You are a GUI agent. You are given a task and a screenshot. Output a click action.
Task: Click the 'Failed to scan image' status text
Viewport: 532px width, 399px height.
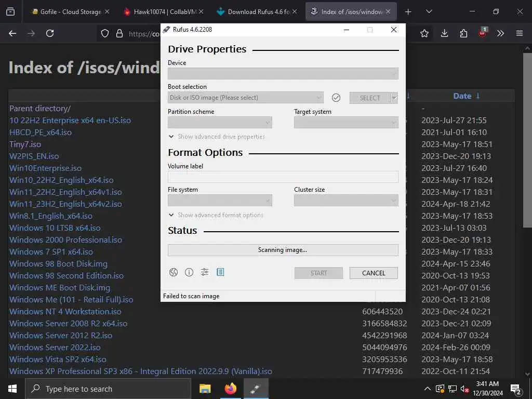pyautogui.click(x=191, y=296)
